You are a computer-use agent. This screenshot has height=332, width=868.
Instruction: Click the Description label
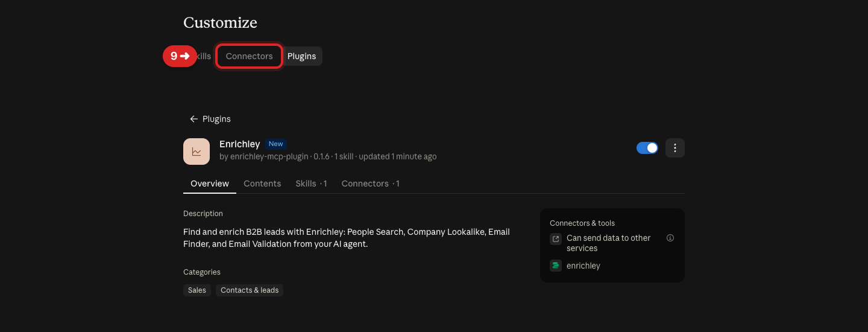pos(203,214)
